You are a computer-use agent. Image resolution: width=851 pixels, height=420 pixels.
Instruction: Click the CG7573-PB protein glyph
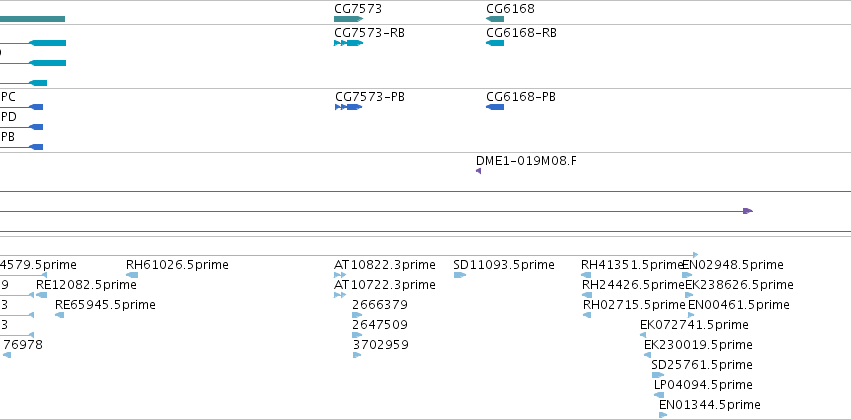(x=348, y=107)
